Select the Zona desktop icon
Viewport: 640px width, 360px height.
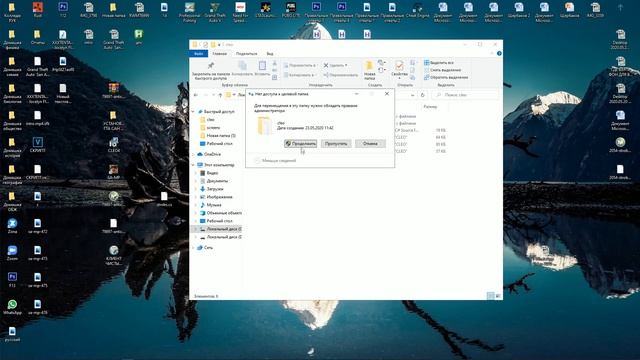click(x=12, y=226)
